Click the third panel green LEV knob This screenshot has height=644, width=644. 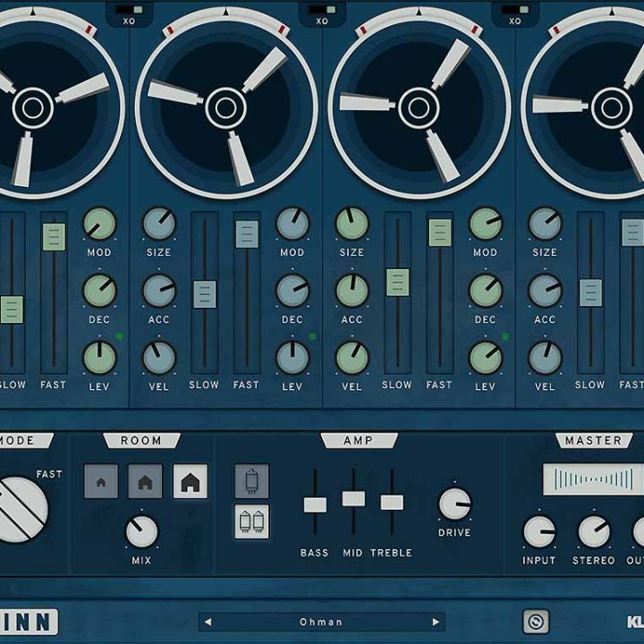[x=486, y=358]
